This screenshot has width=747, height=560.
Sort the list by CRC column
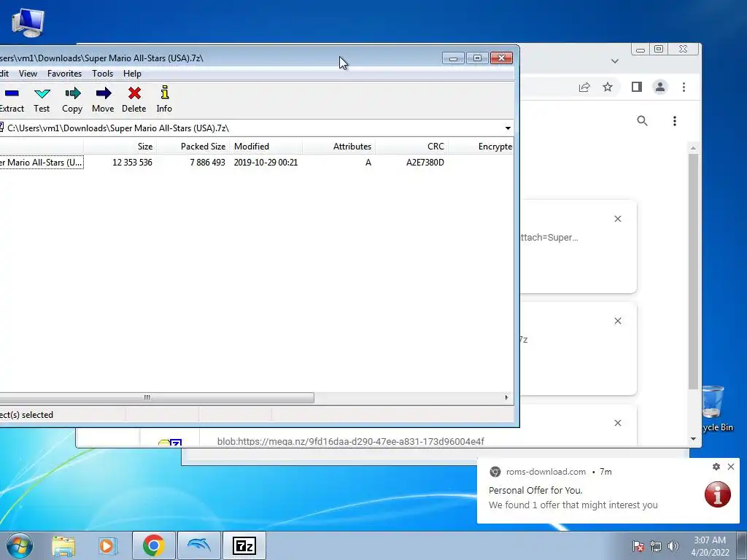tap(411, 146)
